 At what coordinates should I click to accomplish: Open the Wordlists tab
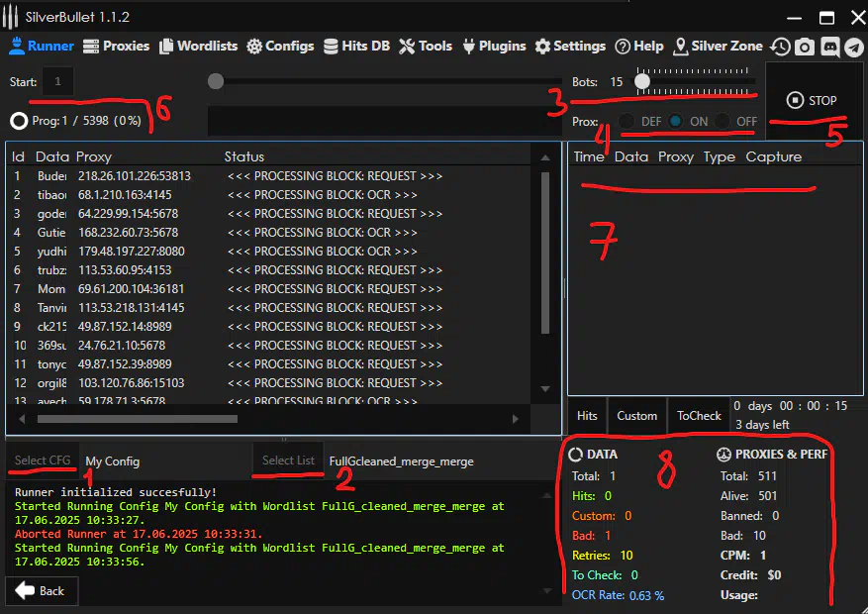click(x=198, y=46)
